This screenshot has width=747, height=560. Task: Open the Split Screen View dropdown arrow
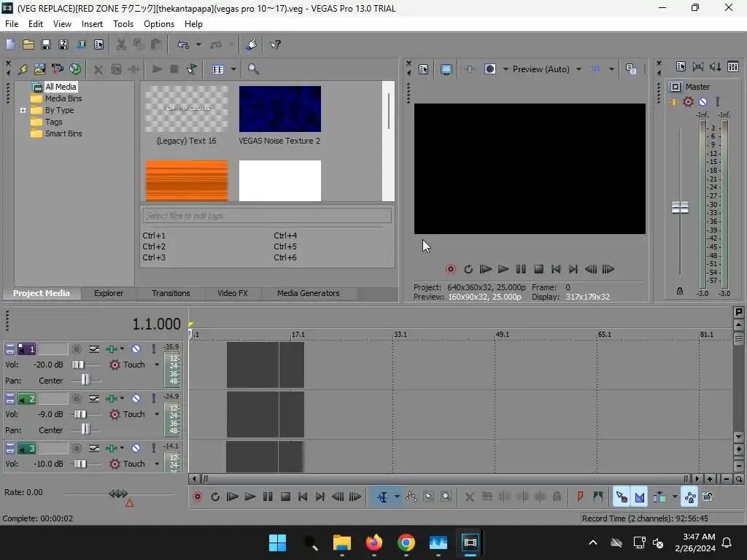click(x=506, y=69)
